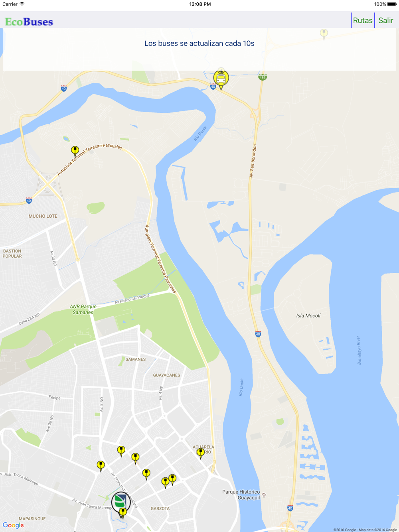The width and height of the screenshot is (399, 532).
Task: Tap the stop pin overlapping the leaf logo marker
Action: 123,513
